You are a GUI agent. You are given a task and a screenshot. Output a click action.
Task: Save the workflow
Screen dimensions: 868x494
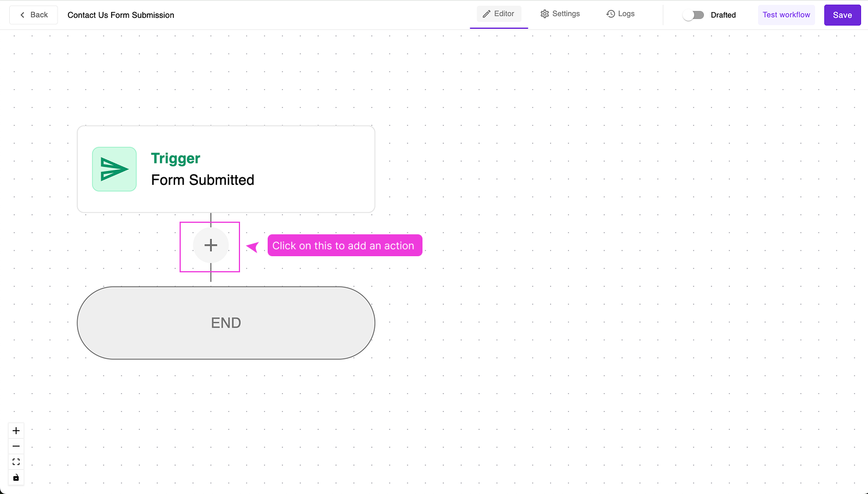coord(842,15)
